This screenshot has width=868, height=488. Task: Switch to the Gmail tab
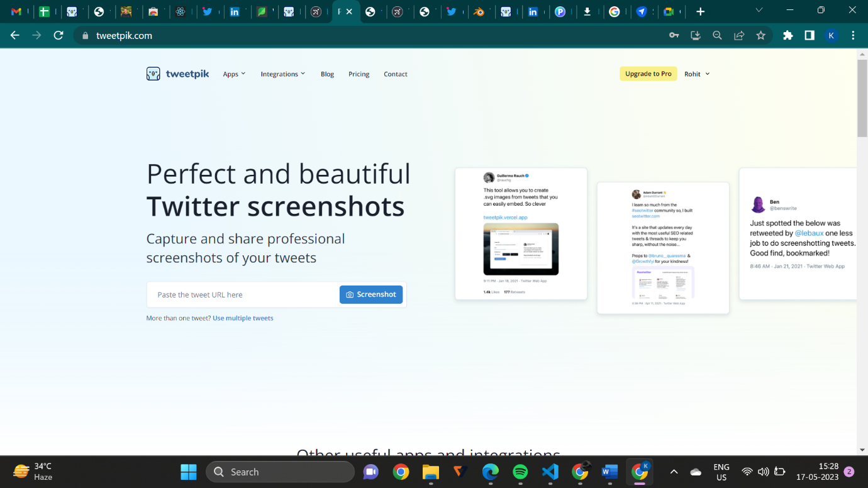click(x=17, y=11)
